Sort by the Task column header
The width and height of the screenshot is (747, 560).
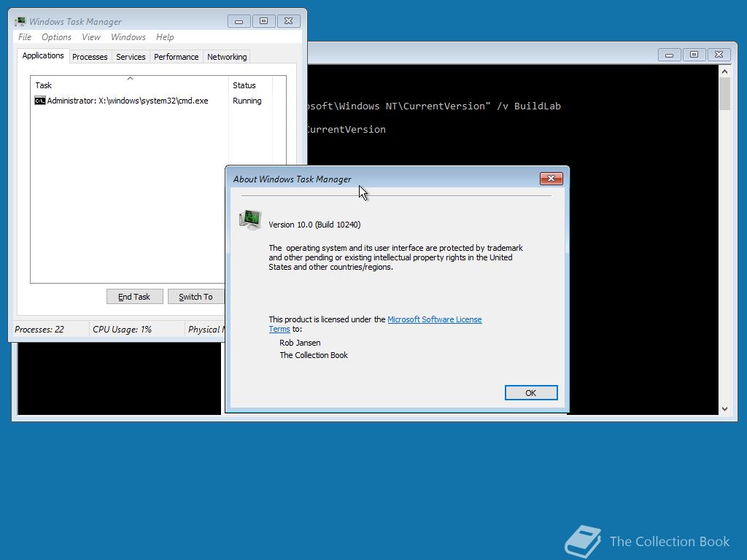coord(130,85)
